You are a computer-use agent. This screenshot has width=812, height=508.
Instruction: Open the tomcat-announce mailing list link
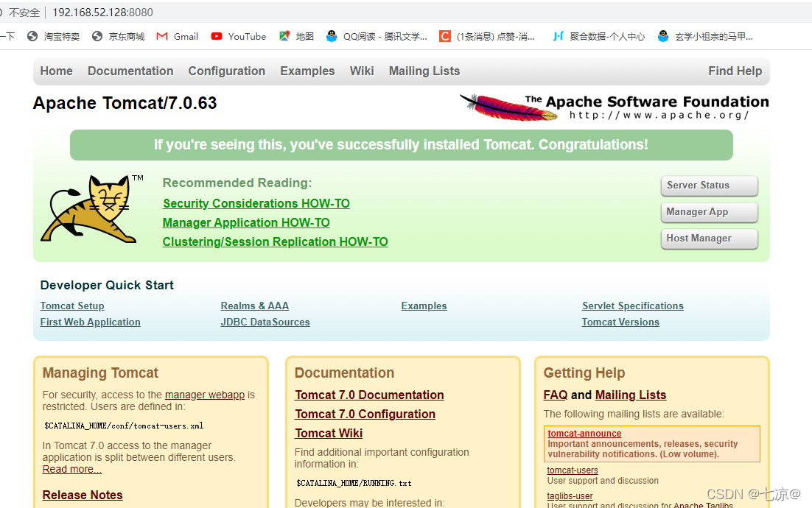(584, 434)
